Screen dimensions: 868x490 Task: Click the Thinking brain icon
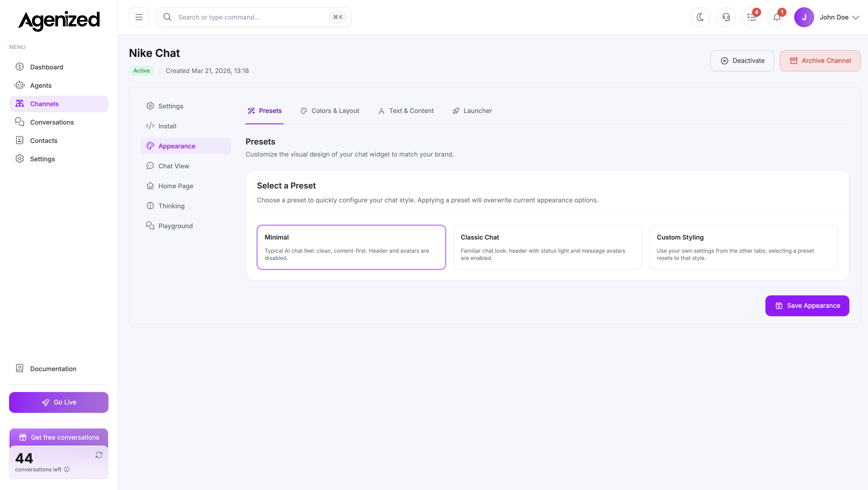(x=150, y=206)
